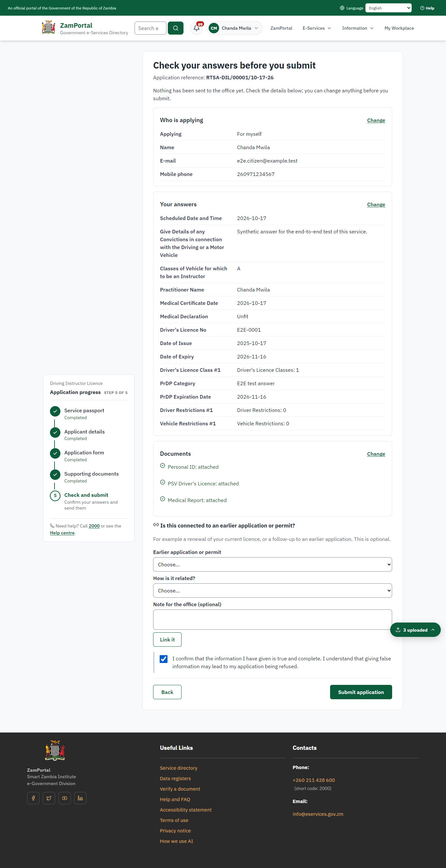Viewport: 446px width, 868px height.
Task: Open the Twitter social icon in footer
Action: pyautogui.click(x=49, y=798)
